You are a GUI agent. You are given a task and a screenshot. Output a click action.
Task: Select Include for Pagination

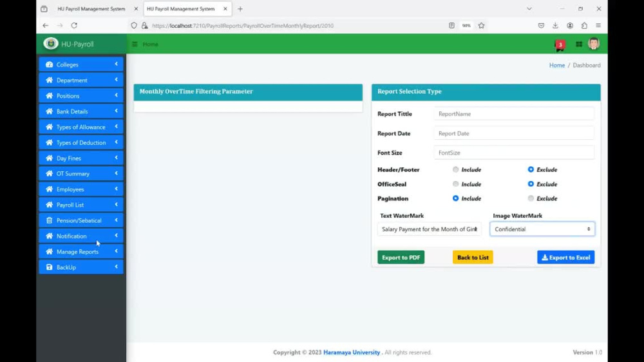coord(455,198)
